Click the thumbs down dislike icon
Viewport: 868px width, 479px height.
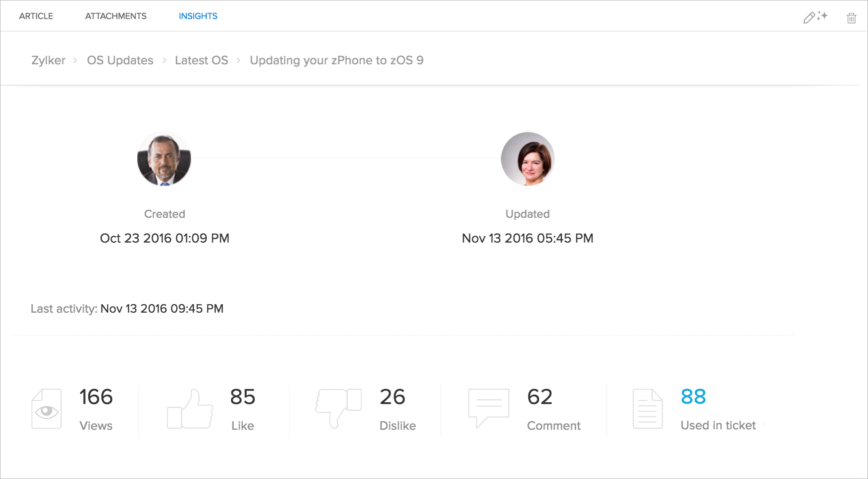pos(338,408)
